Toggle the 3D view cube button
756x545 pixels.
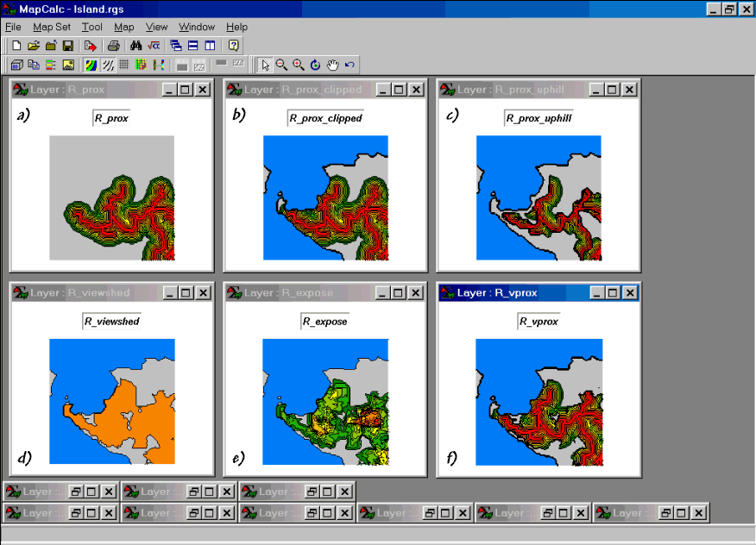(16, 65)
